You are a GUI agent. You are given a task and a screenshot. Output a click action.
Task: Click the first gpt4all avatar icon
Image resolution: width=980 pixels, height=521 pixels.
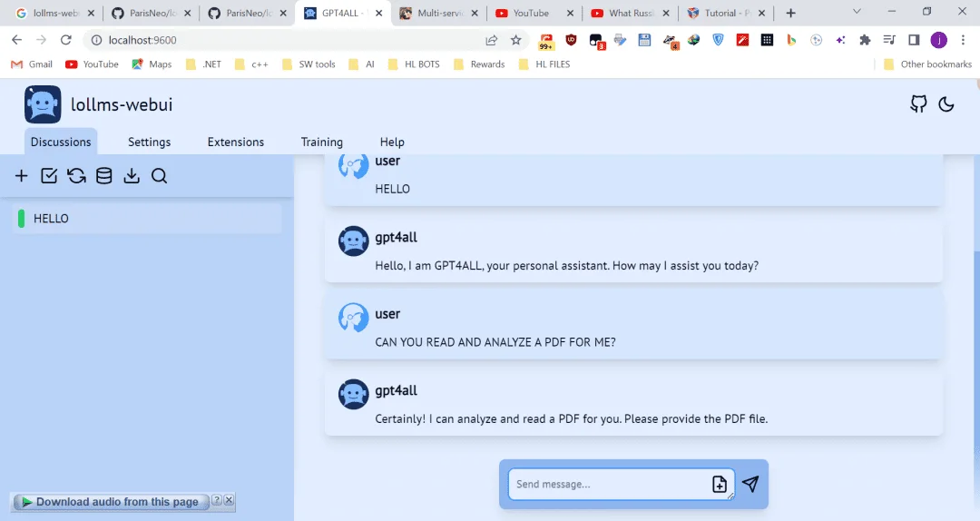pyautogui.click(x=354, y=241)
